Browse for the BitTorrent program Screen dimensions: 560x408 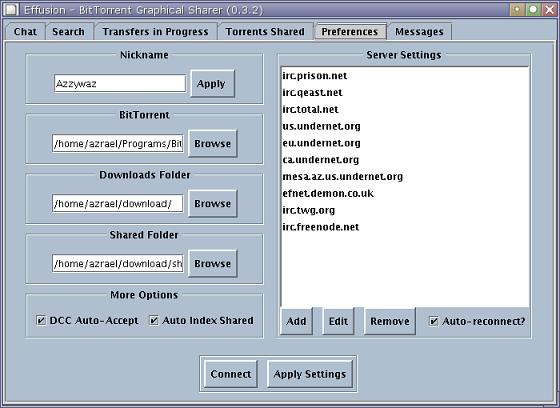pos(212,144)
